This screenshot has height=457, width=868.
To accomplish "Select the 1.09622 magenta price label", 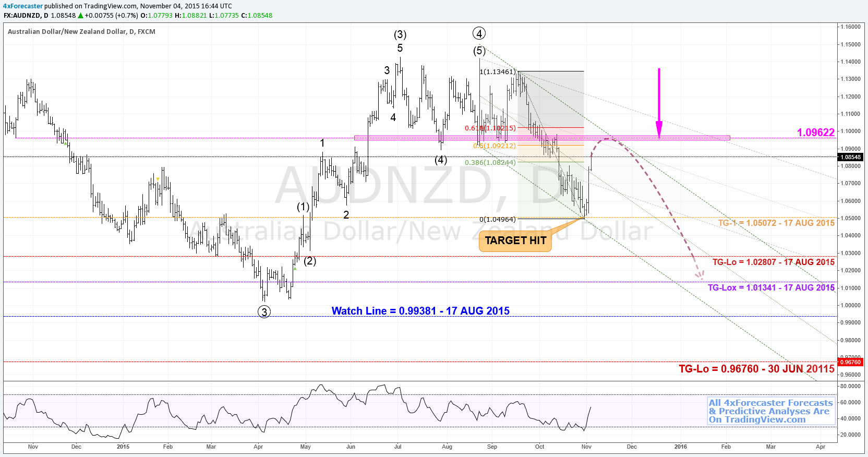I will (x=816, y=133).
